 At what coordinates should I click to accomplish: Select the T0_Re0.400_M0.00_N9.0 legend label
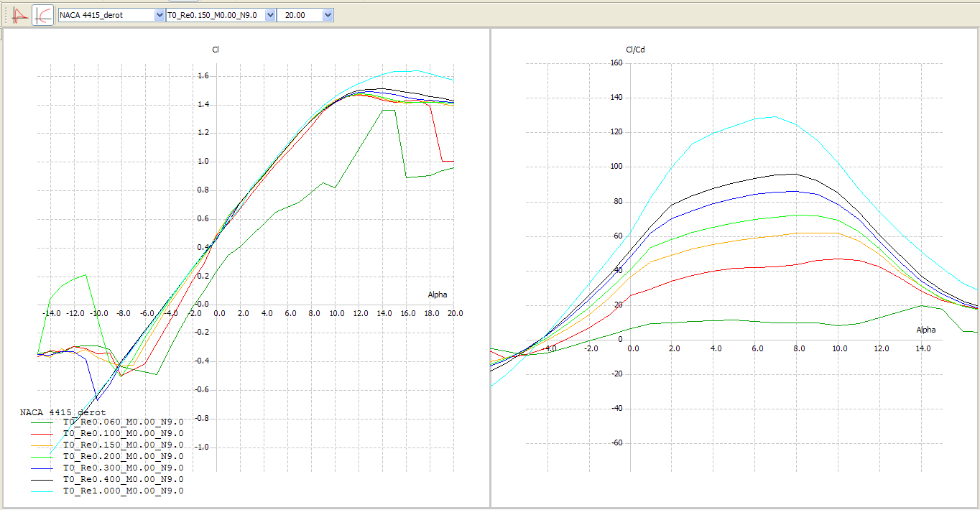123,479
